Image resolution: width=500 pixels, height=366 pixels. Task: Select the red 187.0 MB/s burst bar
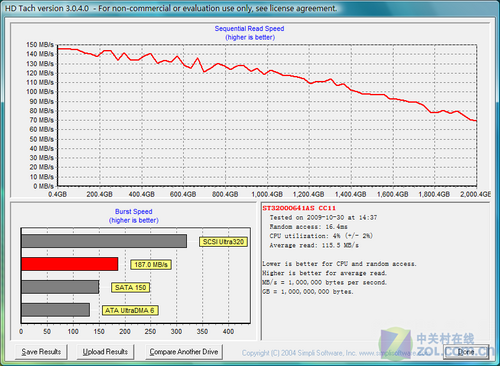click(x=70, y=264)
